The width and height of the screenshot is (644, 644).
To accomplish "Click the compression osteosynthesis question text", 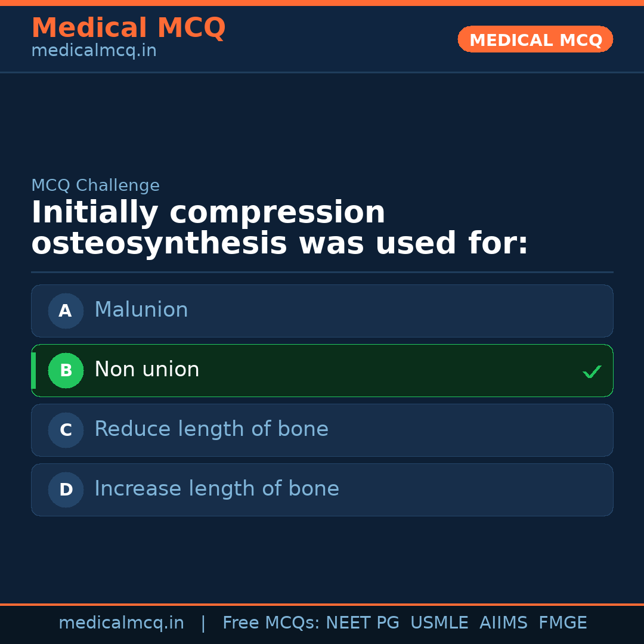I will (279, 228).
